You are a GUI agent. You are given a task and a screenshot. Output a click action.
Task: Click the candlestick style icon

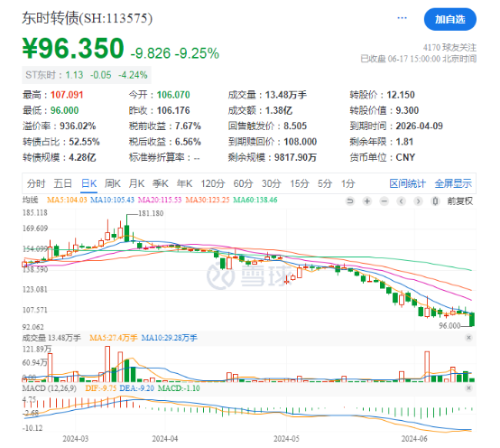[x=435, y=201]
